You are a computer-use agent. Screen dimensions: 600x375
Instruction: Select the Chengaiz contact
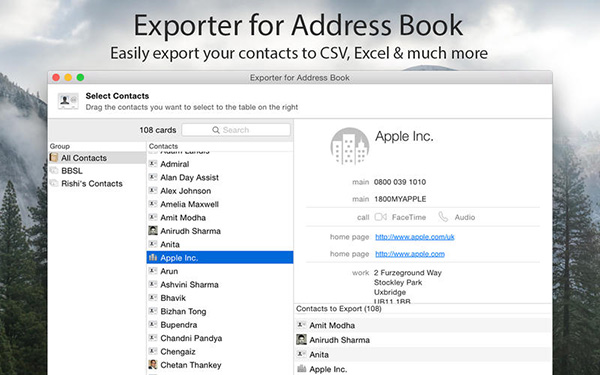tap(220, 351)
